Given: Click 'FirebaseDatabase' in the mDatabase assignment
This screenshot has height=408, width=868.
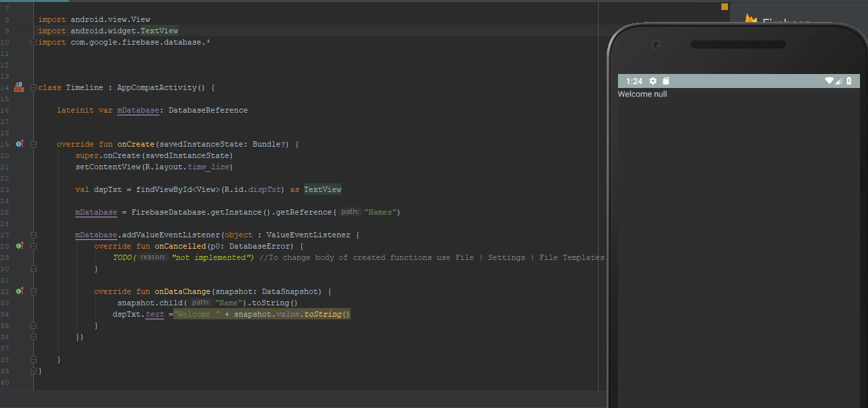Looking at the screenshot, I should 169,212.
